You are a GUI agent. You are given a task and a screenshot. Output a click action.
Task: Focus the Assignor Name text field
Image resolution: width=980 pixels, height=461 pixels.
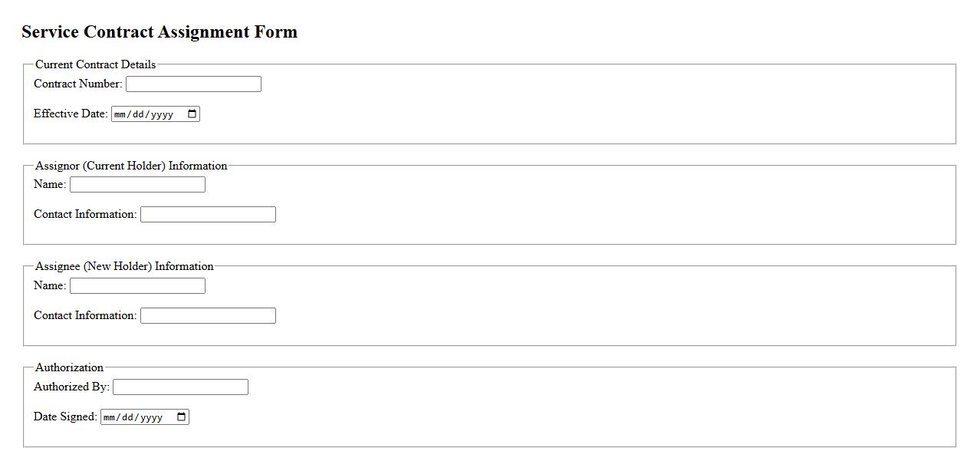[x=137, y=185]
